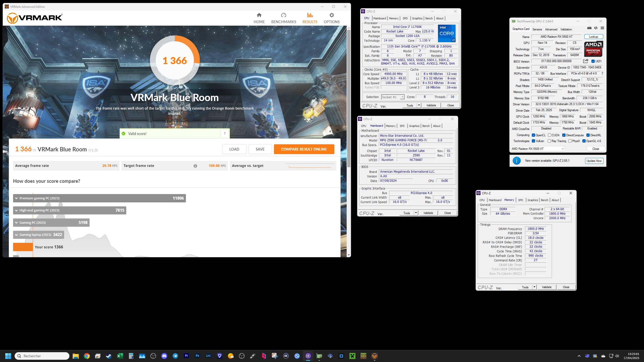Image resolution: width=644 pixels, height=362 pixels.
Task: Expand the Premium gaming PC (2023) row
Action: point(99,198)
